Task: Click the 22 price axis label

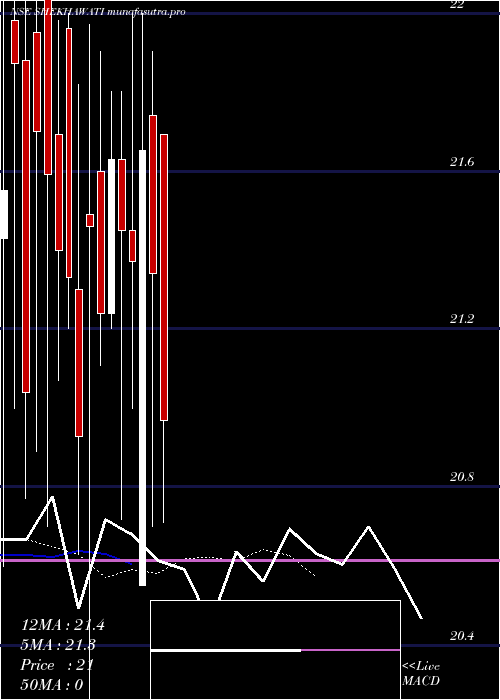Action: coord(458,4)
